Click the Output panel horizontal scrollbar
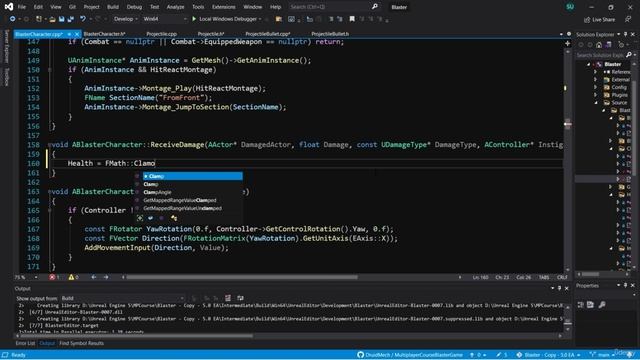This screenshot has height=360, width=640. 135,336
